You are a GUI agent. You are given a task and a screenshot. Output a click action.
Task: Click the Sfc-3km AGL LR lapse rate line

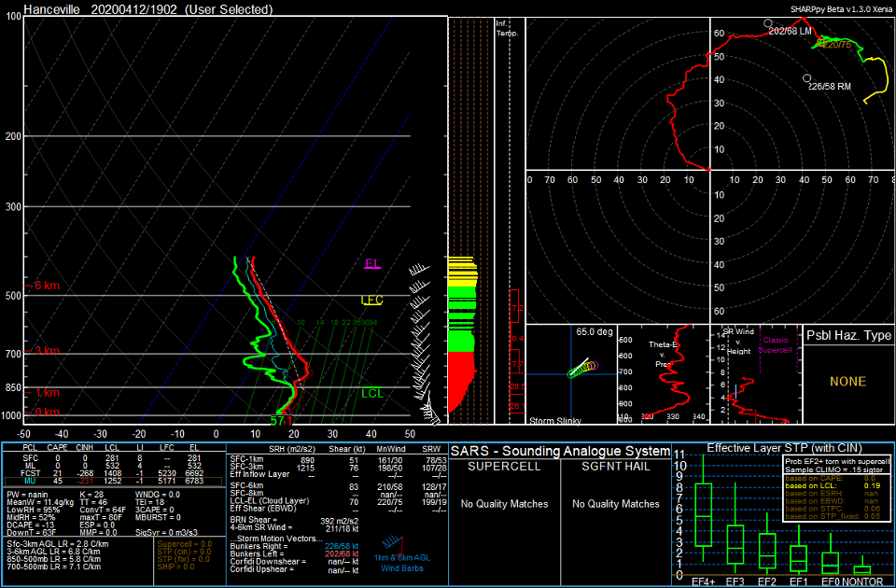[58, 544]
